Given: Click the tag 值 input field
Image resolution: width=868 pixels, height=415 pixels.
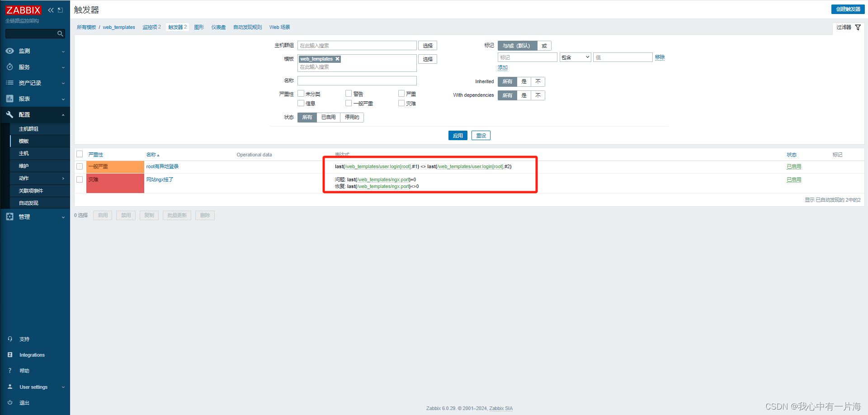Looking at the screenshot, I should coord(623,57).
